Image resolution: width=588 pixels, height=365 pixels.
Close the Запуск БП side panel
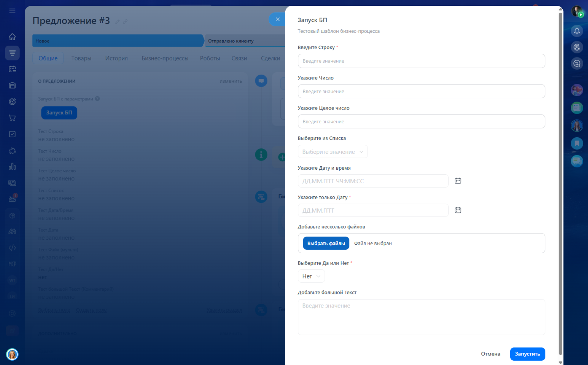click(277, 19)
